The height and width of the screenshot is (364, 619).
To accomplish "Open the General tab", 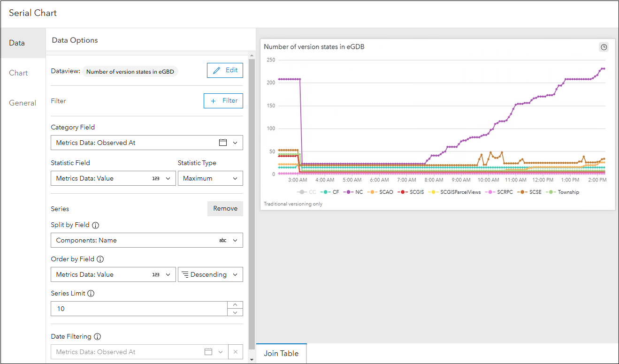I will (x=23, y=103).
